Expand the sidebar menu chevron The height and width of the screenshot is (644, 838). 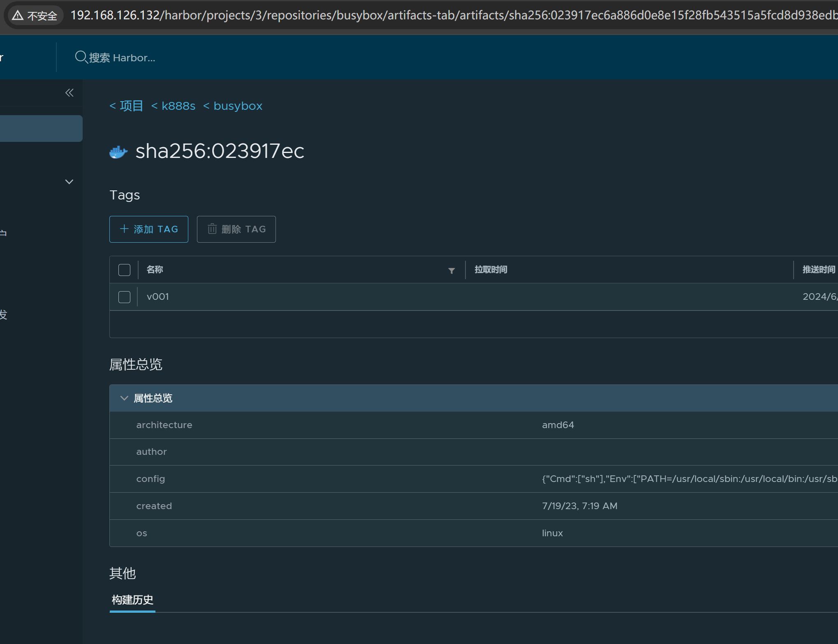[x=69, y=182]
